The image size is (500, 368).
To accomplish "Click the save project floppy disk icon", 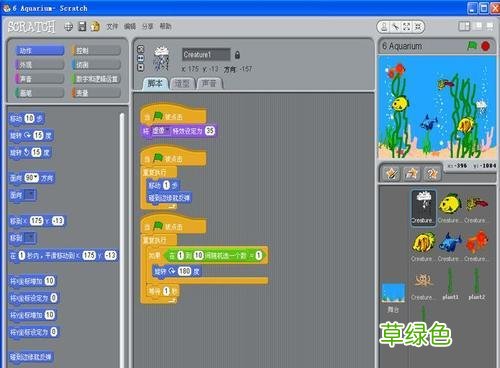I will coord(82,27).
